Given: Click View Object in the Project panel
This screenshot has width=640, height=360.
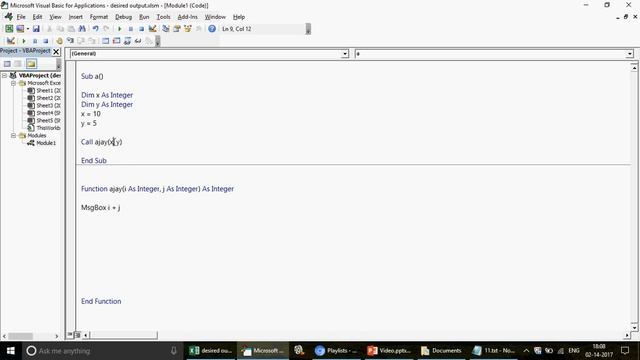Looking at the screenshot, I should 18,64.
